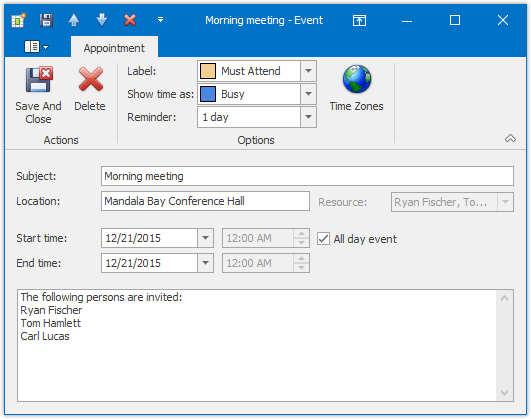Image resolution: width=531 pixels, height=419 pixels.
Task: Click red delete X in quick toolbar
Action: [130, 20]
